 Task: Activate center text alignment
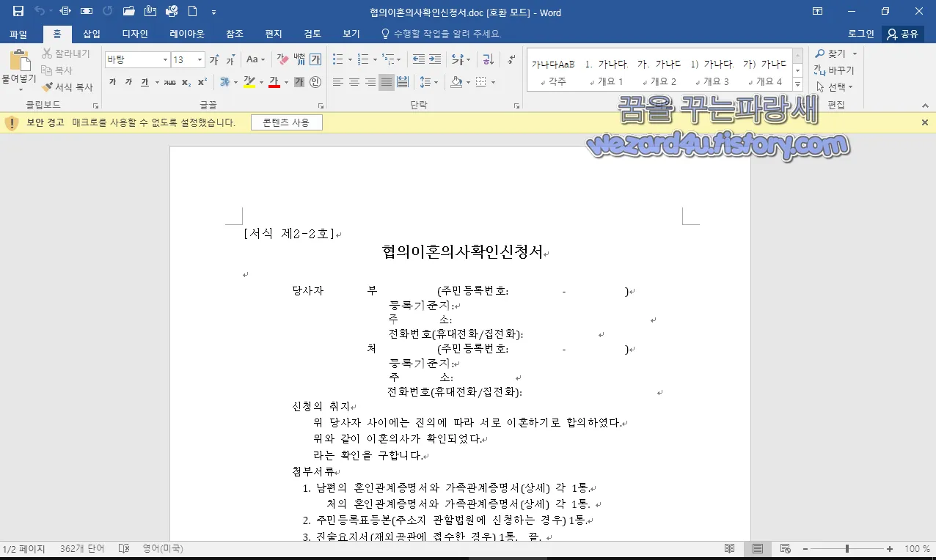[355, 82]
